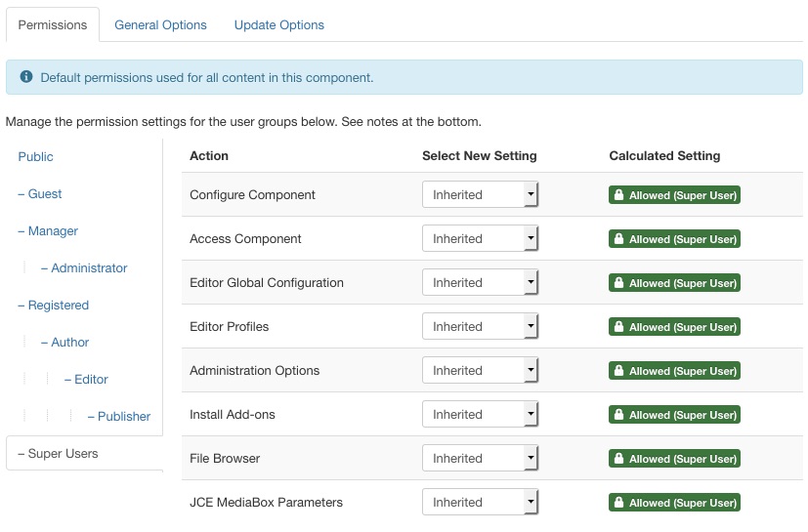Viewport: 808px width, 532px height.
Task: Click the lock badge for Administration Options
Action: point(674,371)
